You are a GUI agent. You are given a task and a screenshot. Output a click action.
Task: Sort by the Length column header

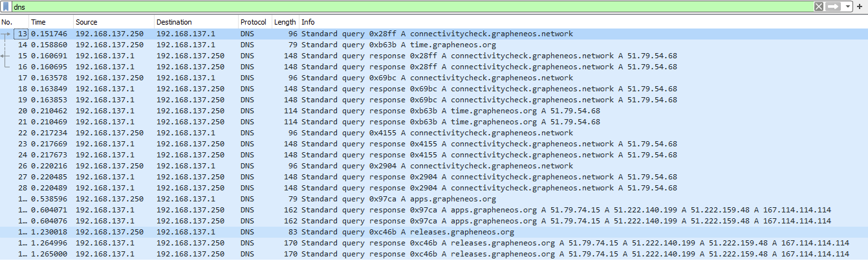[285, 22]
